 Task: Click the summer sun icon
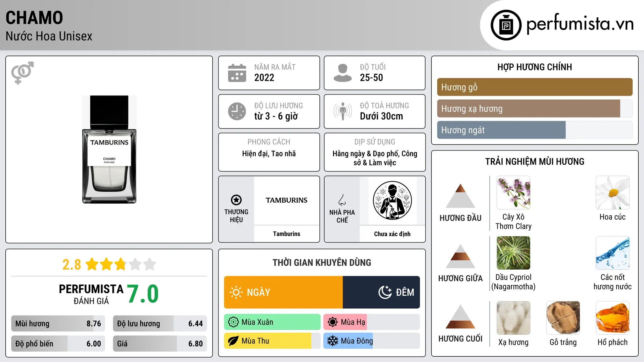point(333,322)
